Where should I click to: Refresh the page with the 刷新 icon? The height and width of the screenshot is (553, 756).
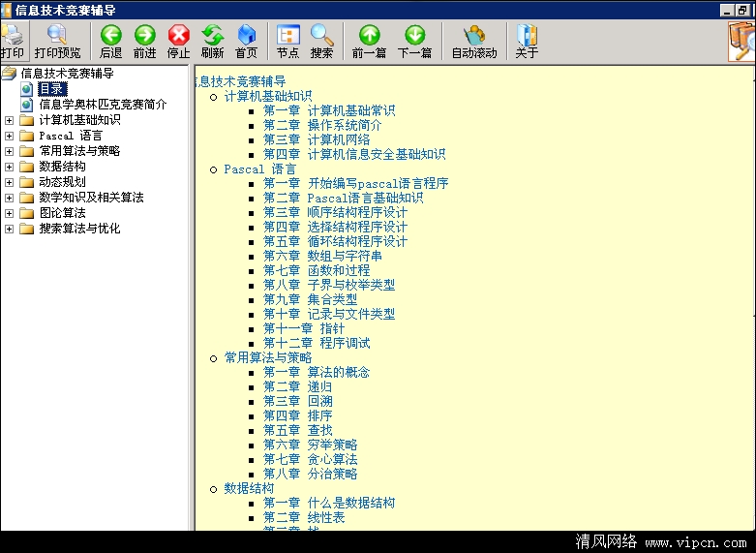click(x=213, y=36)
